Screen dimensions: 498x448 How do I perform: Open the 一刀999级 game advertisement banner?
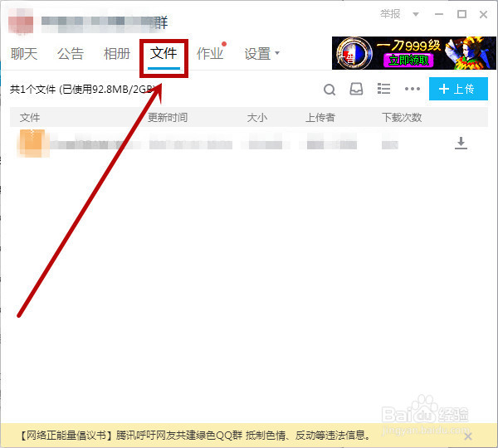pos(414,53)
